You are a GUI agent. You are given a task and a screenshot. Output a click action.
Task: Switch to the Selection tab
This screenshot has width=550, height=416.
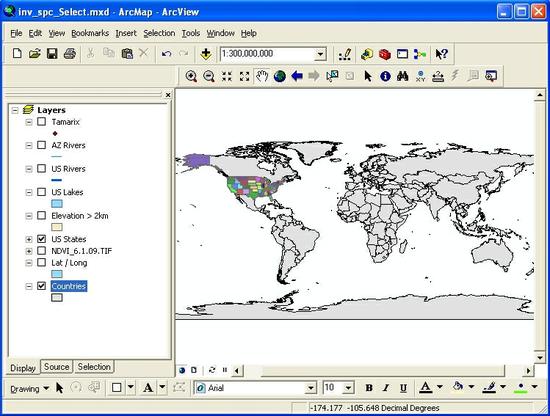94,367
